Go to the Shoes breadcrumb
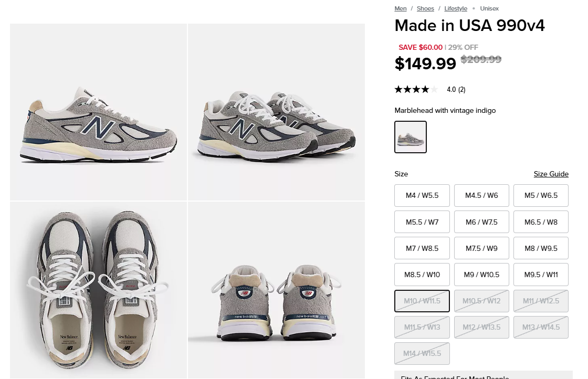The height and width of the screenshot is (379, 588). coord(425,8)
